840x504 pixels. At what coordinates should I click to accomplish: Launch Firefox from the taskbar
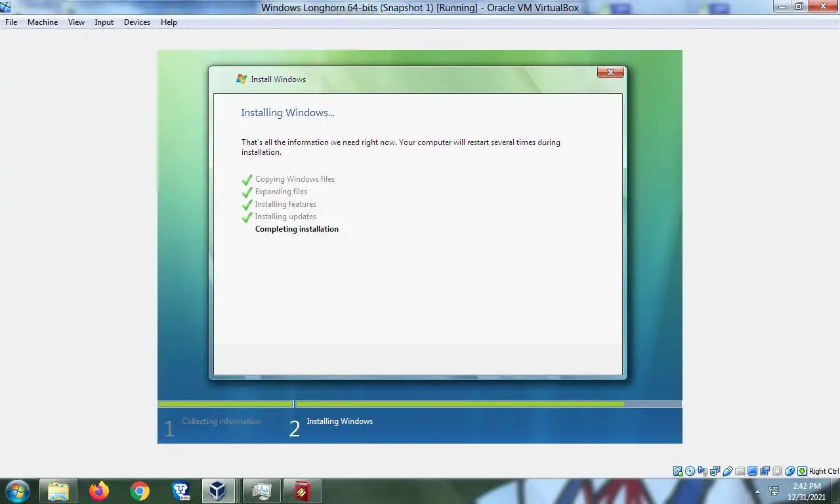tap(99, 491)
